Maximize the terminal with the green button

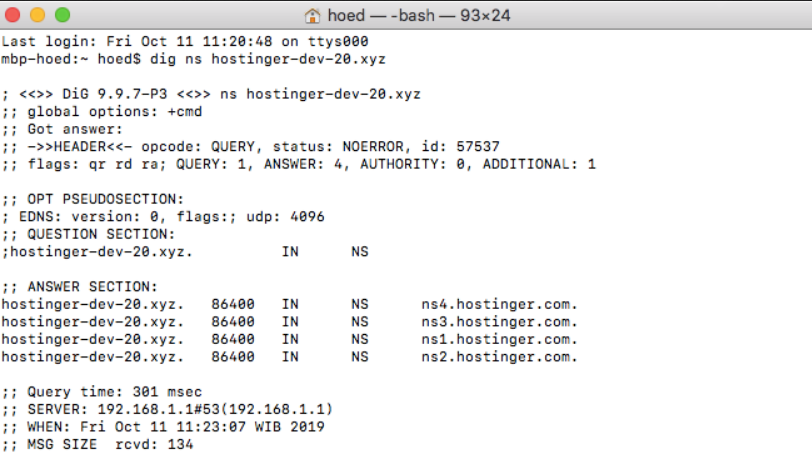tap(62, 16)
